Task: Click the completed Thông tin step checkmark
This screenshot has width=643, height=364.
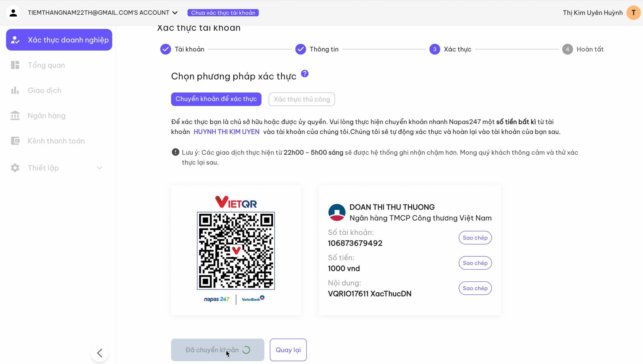Action: (x=301, y=49)
